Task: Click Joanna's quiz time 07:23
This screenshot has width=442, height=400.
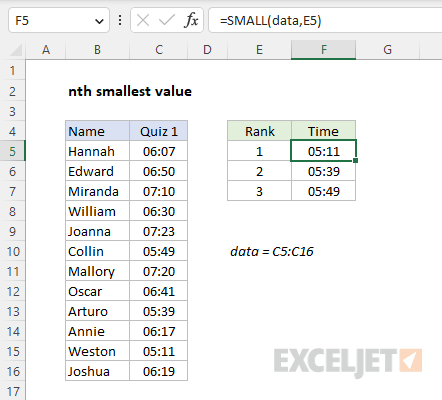Action: pos(159,231)
